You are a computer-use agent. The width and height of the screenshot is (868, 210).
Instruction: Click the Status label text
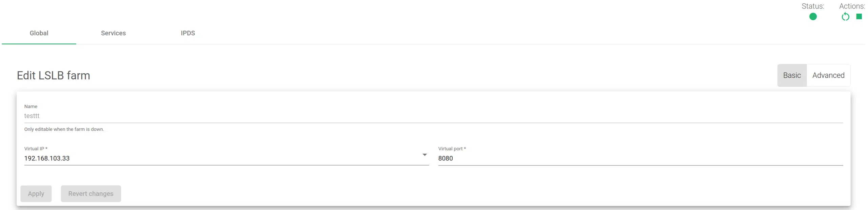(813, 6)
